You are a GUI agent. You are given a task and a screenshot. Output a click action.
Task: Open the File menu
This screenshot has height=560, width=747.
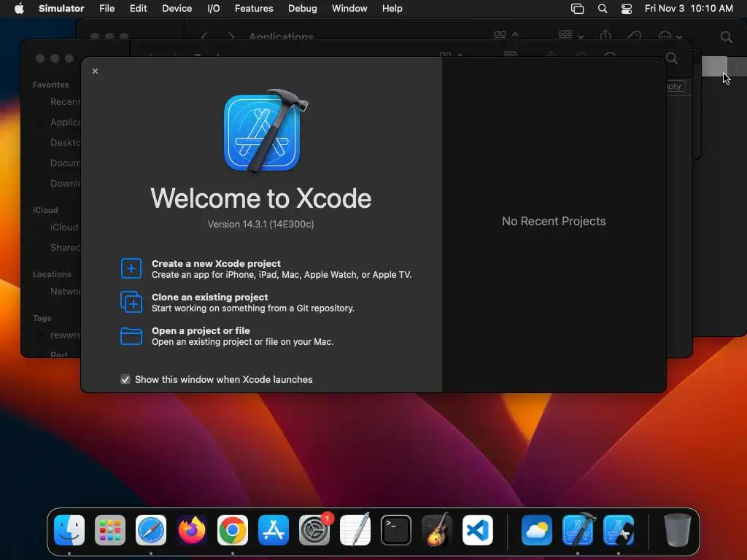coord(107,9)
